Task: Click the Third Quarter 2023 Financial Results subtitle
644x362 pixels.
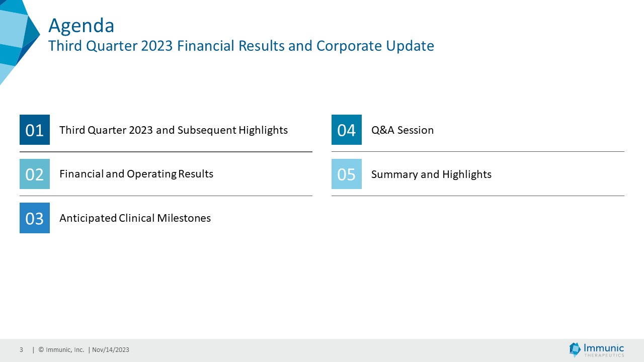Action: pyautogui.click(x=241, y=46)
